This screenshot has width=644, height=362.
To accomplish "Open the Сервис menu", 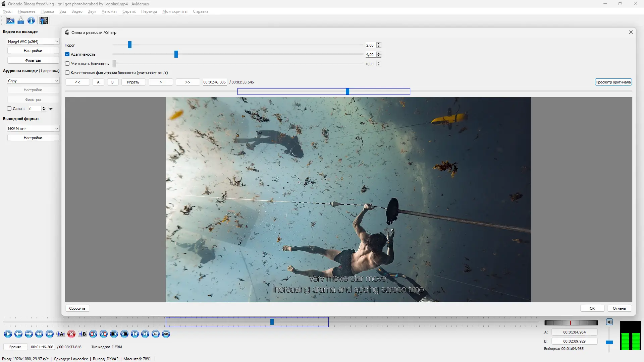I will click(129, 11).
